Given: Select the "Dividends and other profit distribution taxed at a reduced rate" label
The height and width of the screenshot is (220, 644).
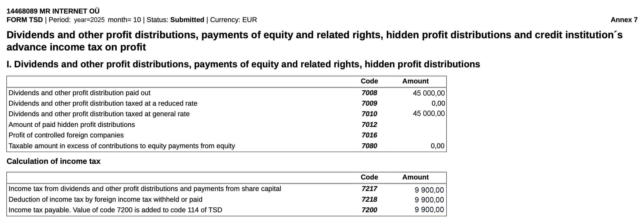Looking at the screenshot, I should point(103,103).
